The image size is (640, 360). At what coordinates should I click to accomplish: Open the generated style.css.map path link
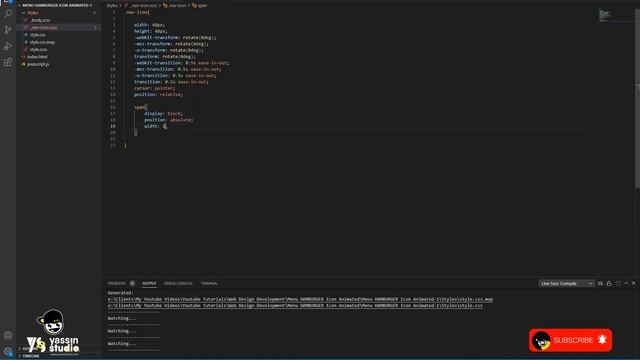click(300, 299)
